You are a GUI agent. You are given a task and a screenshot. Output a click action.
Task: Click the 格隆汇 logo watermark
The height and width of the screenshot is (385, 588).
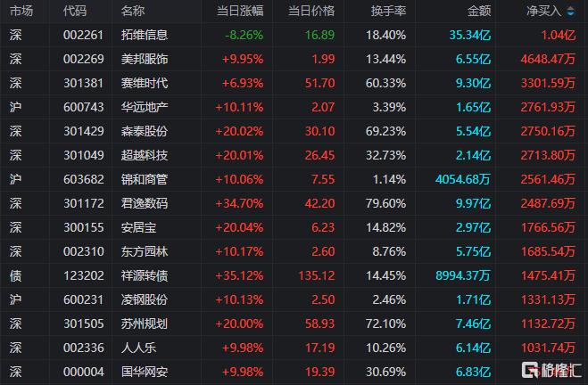(551, 370)
